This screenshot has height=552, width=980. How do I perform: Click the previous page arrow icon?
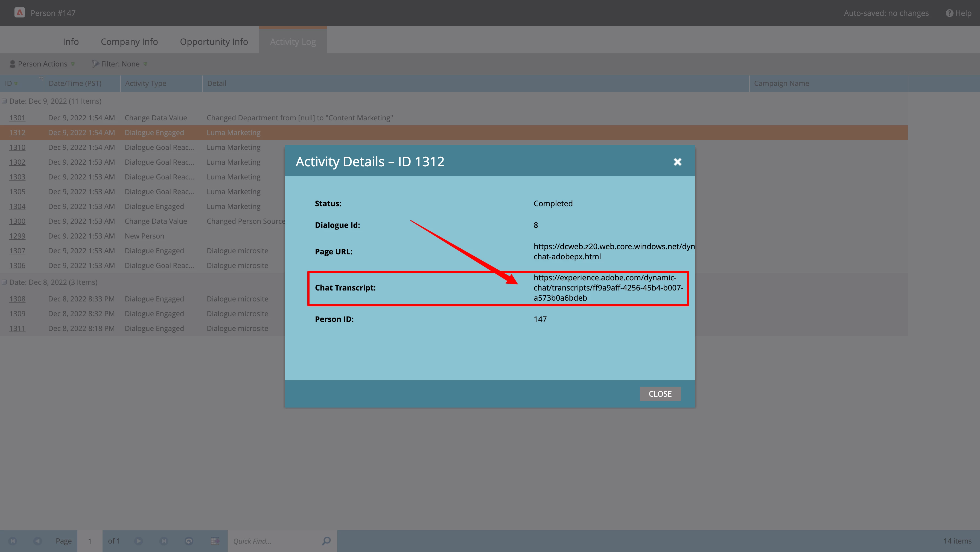[37, 541]
